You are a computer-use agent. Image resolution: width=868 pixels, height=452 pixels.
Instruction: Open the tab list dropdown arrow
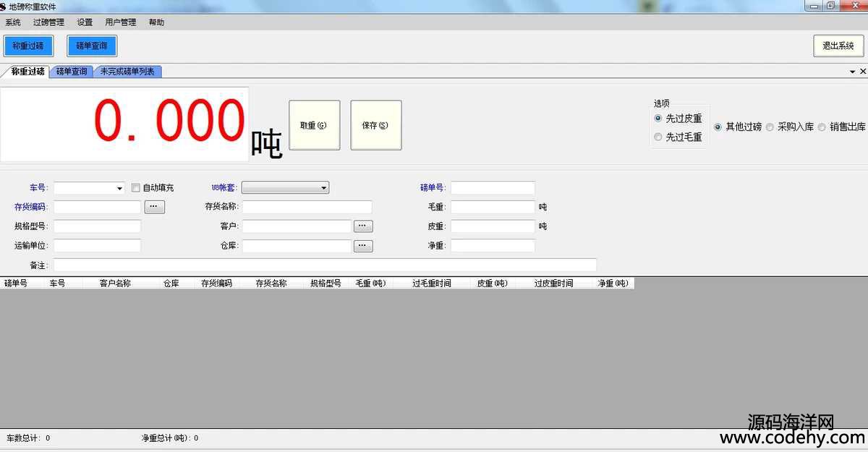point(853,72)
